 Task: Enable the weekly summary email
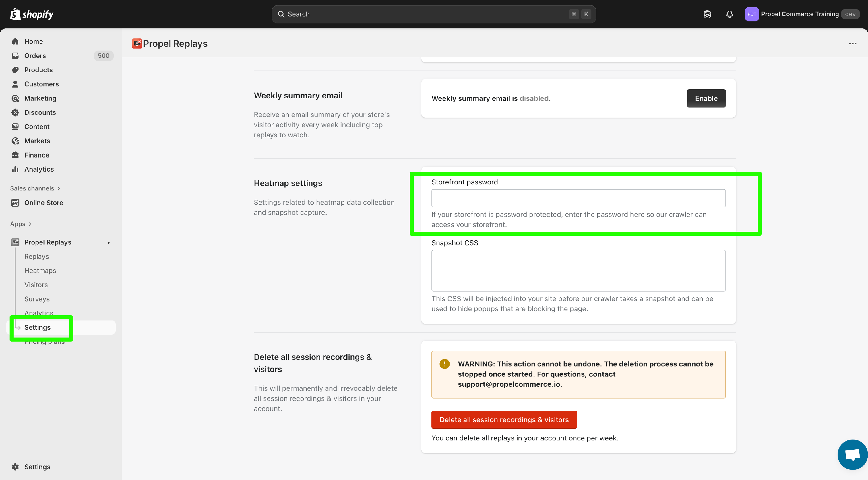(706, 98)
